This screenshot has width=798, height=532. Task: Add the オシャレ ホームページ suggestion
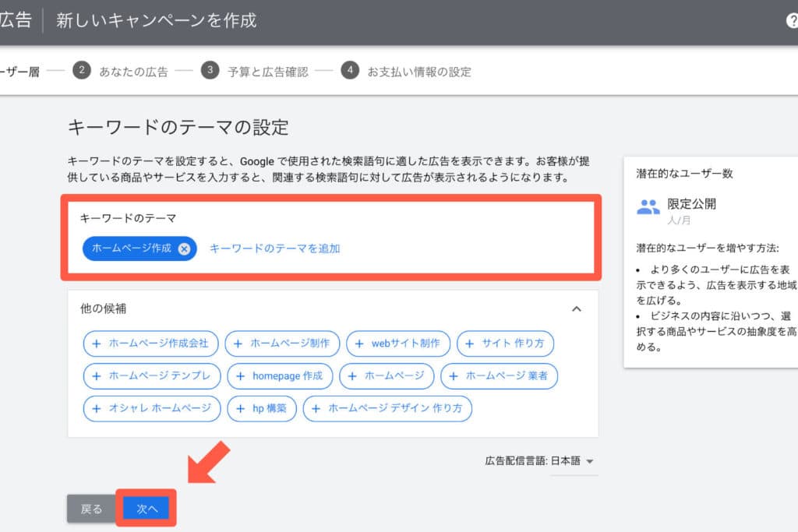[152, 408]
